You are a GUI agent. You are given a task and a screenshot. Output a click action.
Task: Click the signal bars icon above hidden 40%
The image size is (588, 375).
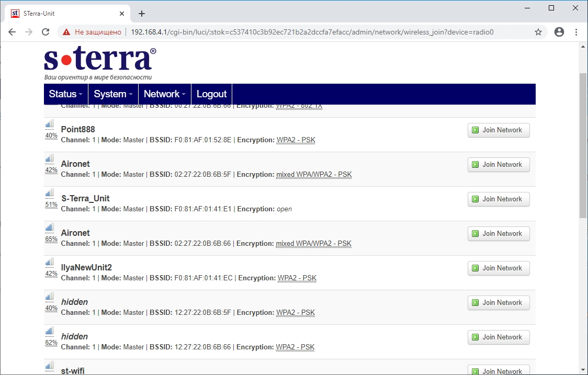[50, 297]
